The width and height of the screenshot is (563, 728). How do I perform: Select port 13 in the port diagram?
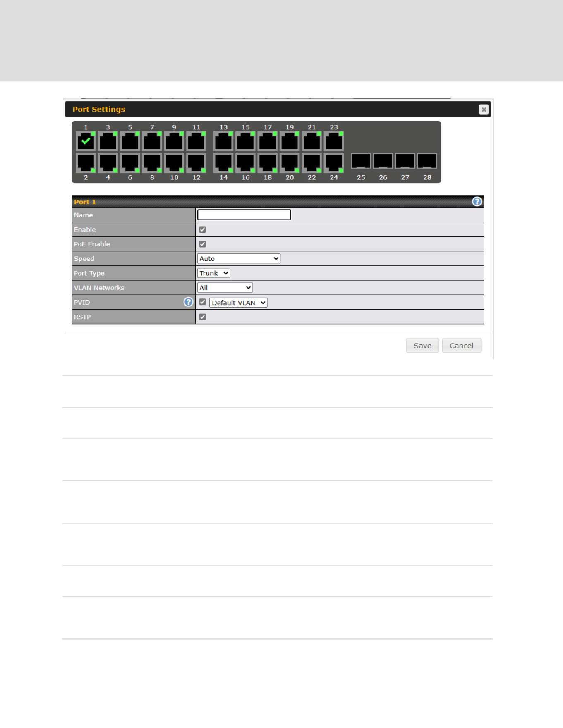(x=223, y=141)
